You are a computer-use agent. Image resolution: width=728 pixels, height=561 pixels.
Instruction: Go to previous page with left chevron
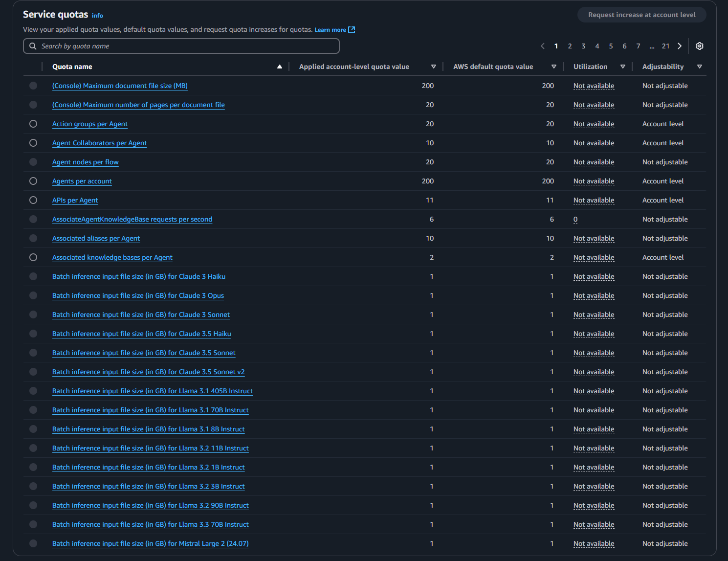pyautogui.click(x=543, y=46)
